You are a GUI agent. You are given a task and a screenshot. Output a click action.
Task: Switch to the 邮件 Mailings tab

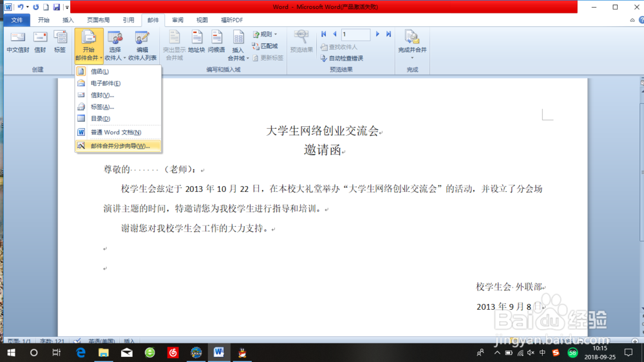(x=153, y=20)
